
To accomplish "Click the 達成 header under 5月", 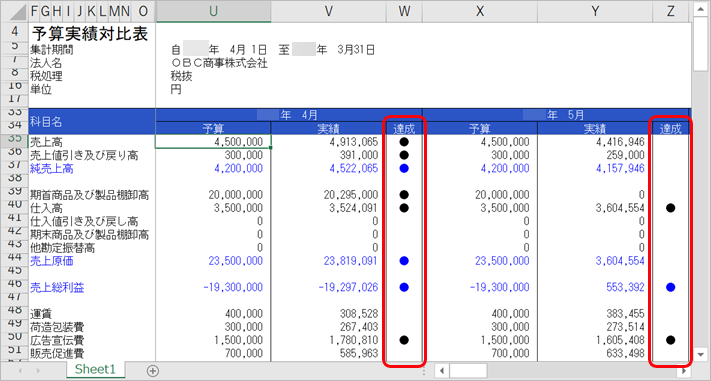I will click(x=671, y=128).
